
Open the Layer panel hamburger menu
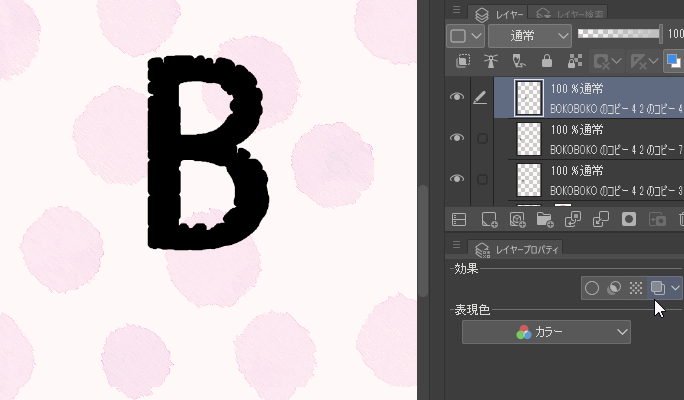click(456, 11)
